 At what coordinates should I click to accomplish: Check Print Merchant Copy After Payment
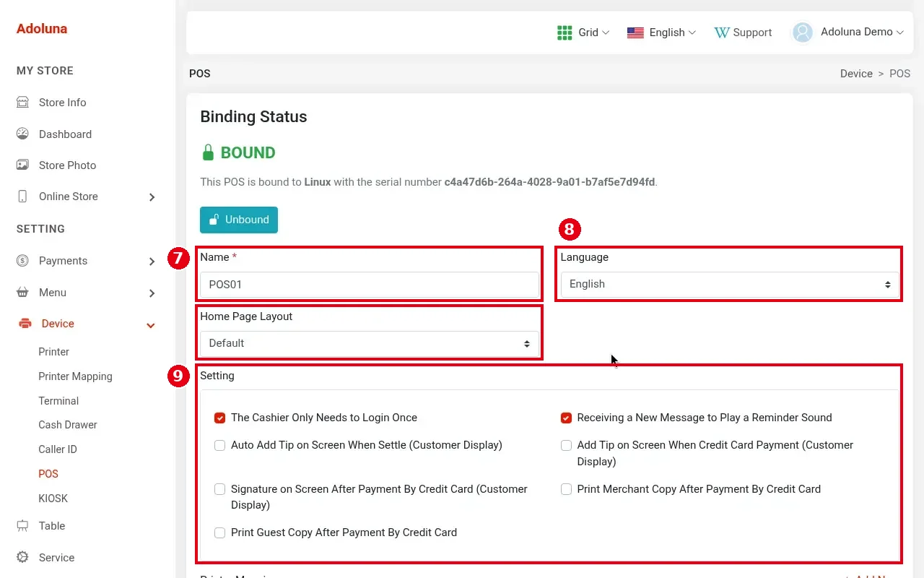click(567, 489)
